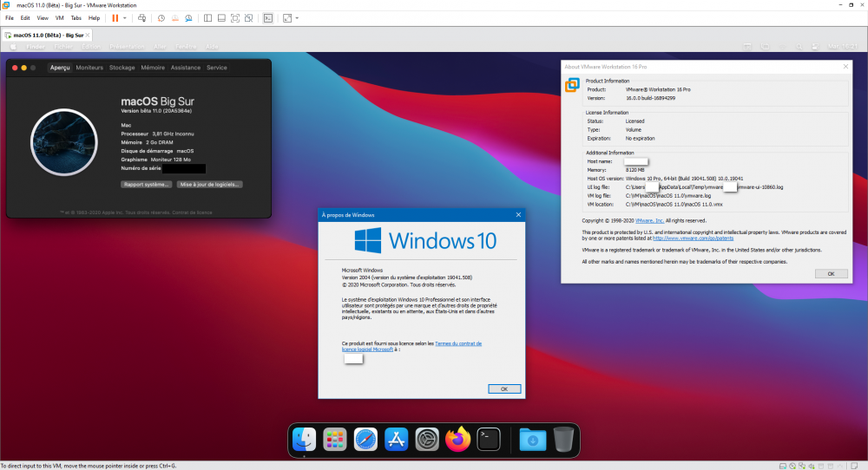The image size is (868, 470).
Task: Toggle the library sidebar panel icon
Action: [207, 18]
